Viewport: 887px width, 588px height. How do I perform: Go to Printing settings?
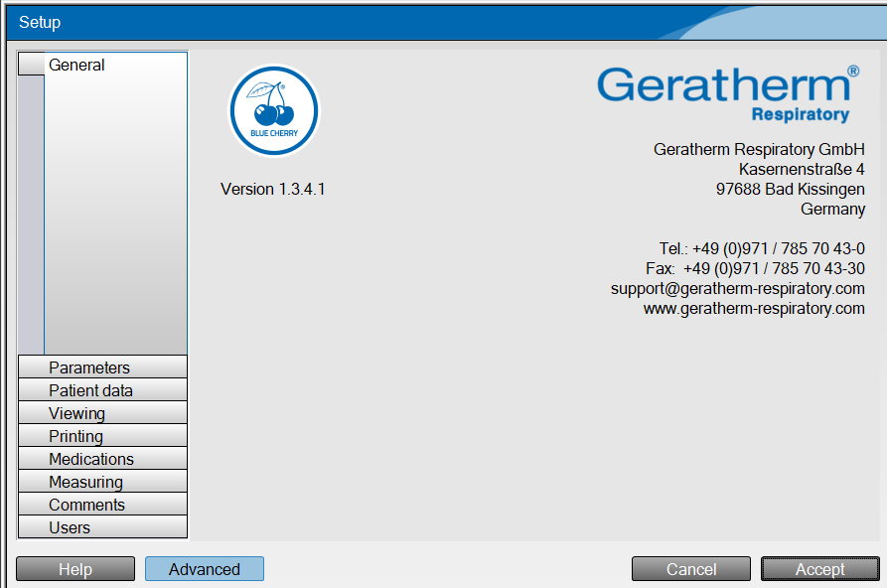point(102,436)
